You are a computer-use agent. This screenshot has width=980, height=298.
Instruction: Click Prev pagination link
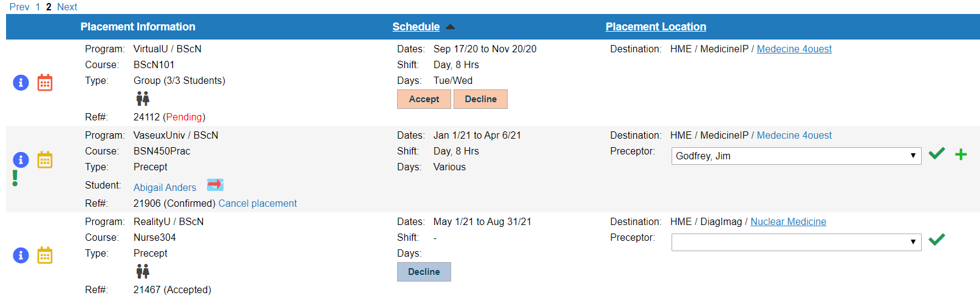click(19, 7)
